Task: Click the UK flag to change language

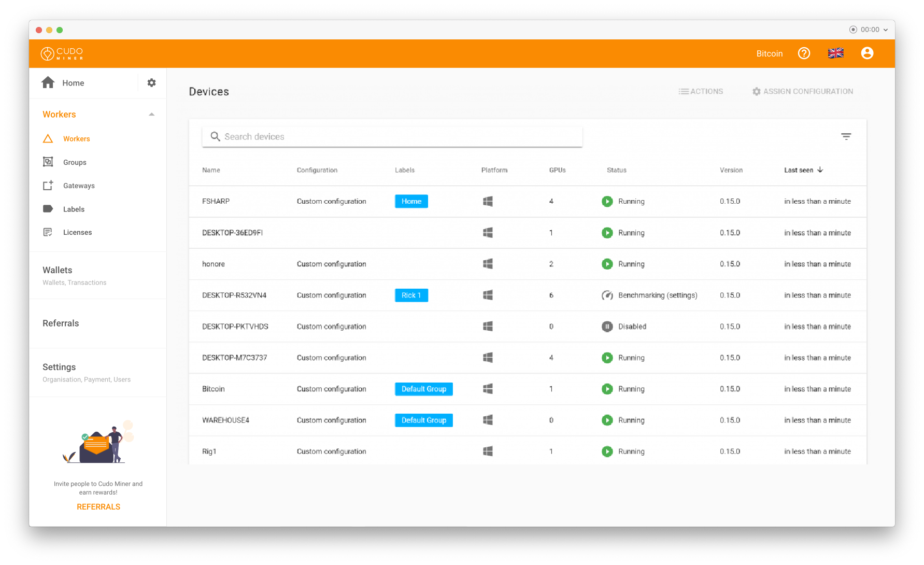Action: (835, 52)
